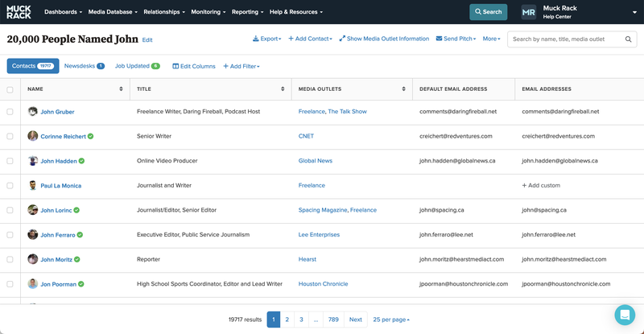Image resolution: width=644 pixels, height=334 pixels.
Task: Click verified badge next to Jon Poorman
Action: 81,284
